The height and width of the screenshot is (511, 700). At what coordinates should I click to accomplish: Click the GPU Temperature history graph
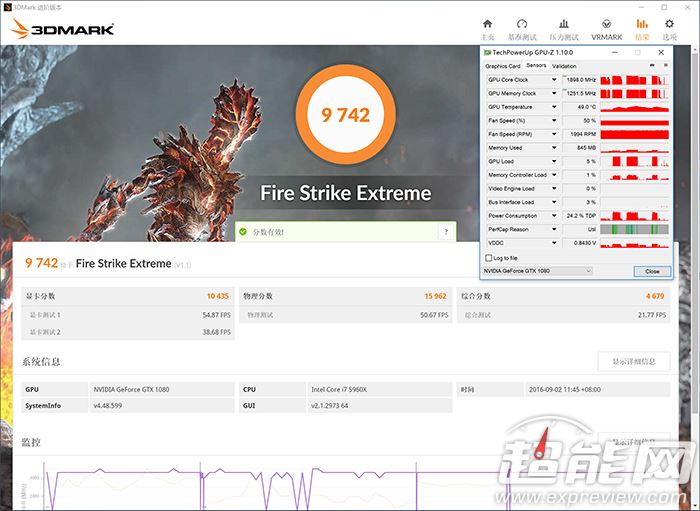[x=634, y=107]
